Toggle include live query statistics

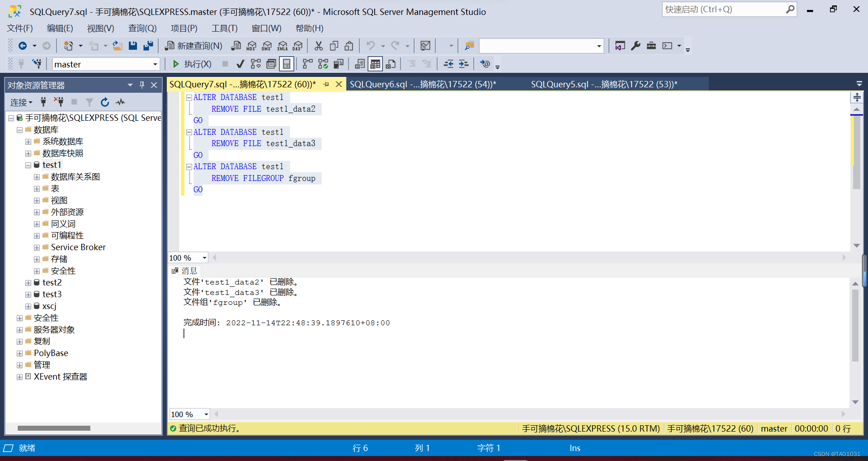click(323, 64)
